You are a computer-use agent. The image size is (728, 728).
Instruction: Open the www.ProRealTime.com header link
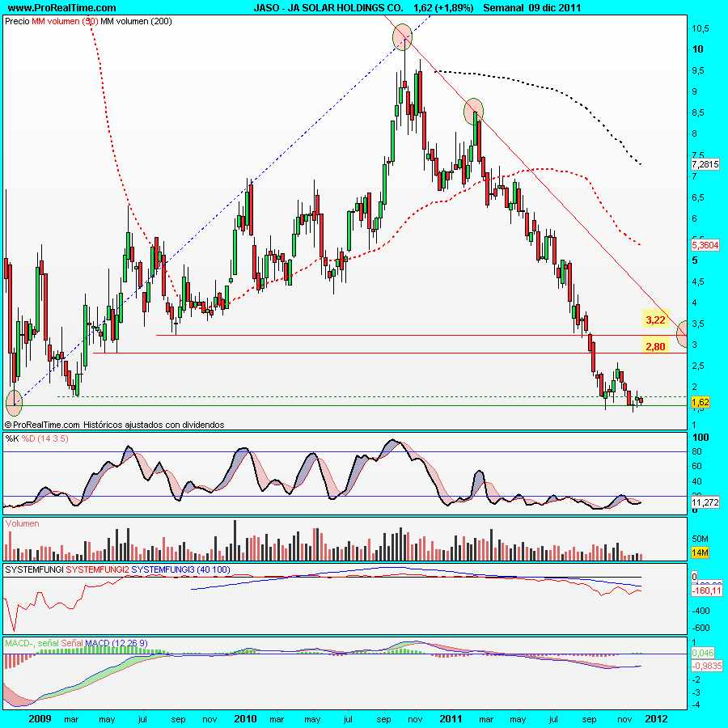61,8
